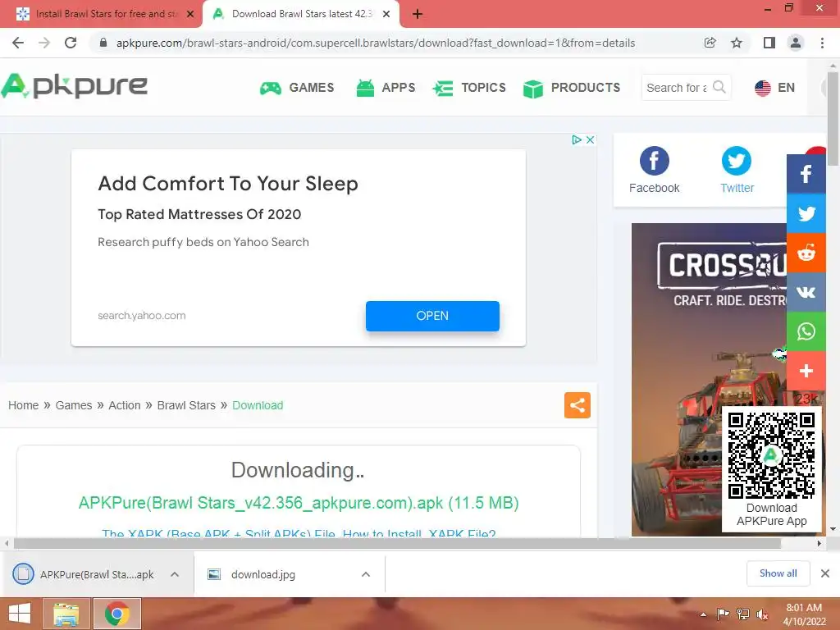Click Show all downloads

coord(778,573)
